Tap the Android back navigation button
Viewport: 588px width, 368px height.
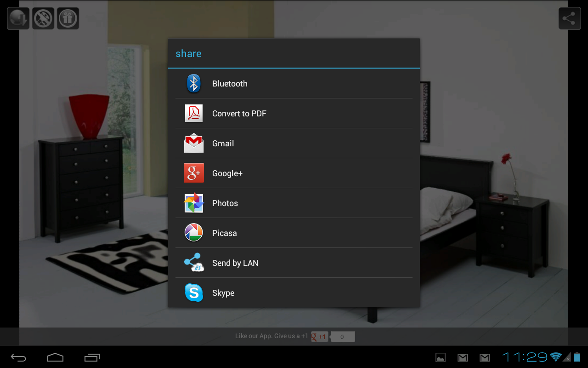19,357
